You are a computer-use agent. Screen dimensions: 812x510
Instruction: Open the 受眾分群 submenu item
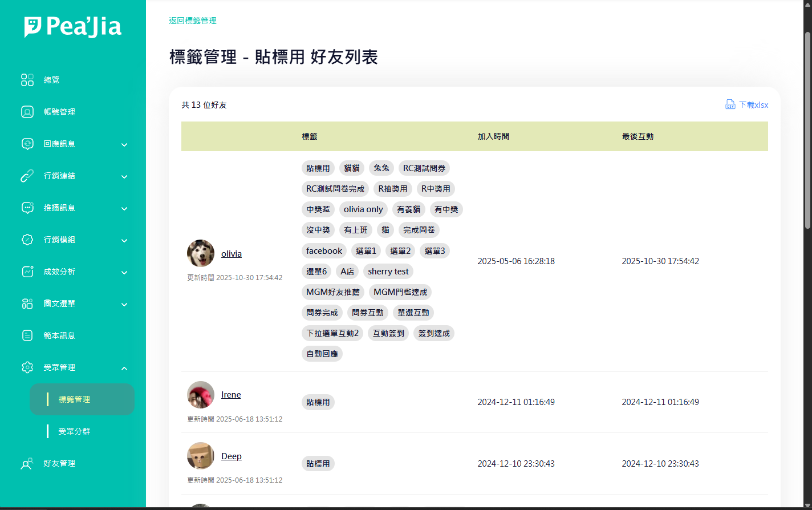(74, 431)
